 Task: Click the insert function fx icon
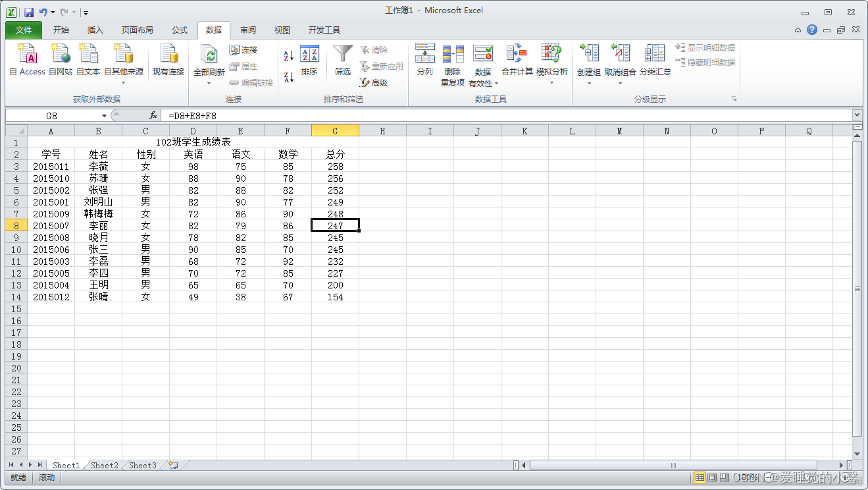(x=153, y=115)
